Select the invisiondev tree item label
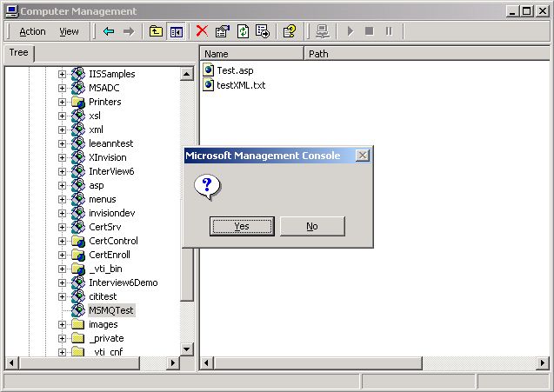Viewport: 554px width, 392px height. click(111, 213)
